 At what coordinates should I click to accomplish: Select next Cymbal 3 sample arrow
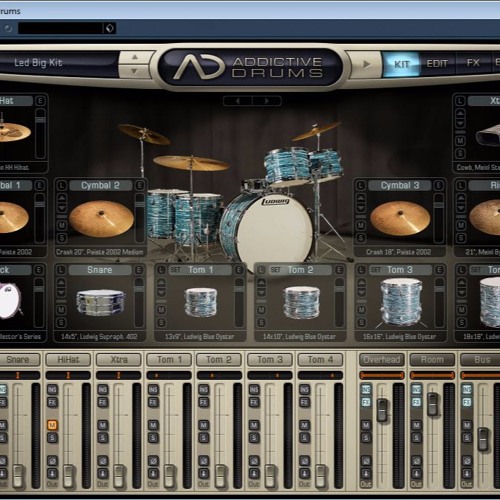(361, 209)
